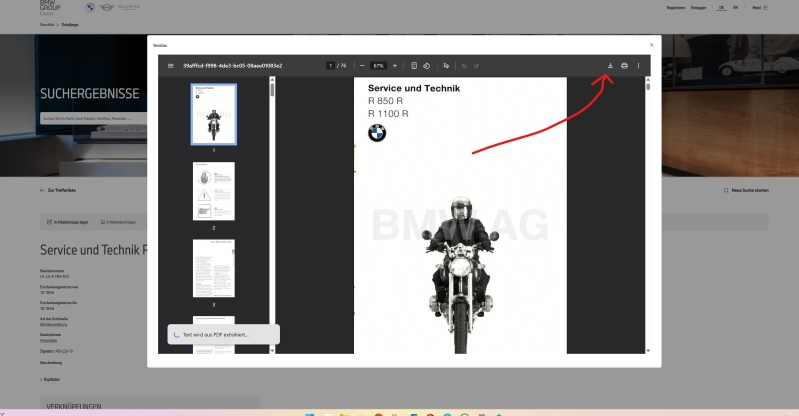Viewport: 799px width, 416px height.
Task: Click document scroll-up arrow at right
Action: coord(648,80)
